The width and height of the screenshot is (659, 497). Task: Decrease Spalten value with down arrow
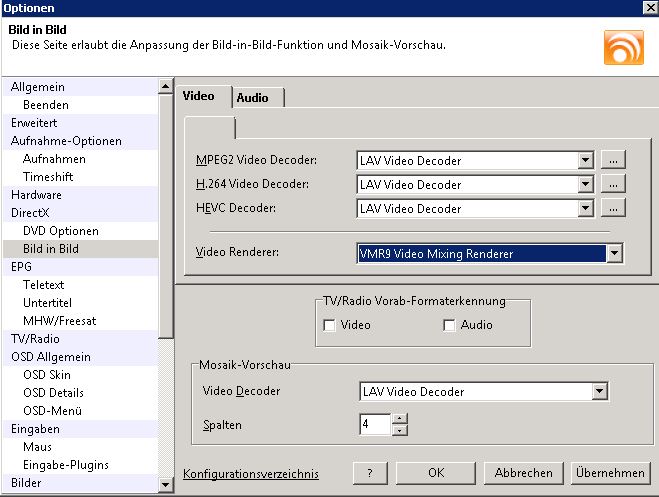pos(400,431)
